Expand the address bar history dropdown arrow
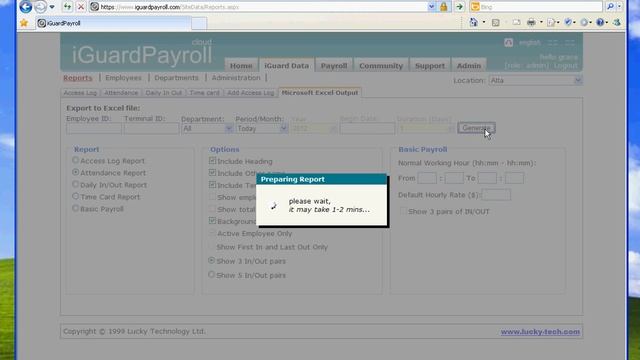 click(431, 7)
